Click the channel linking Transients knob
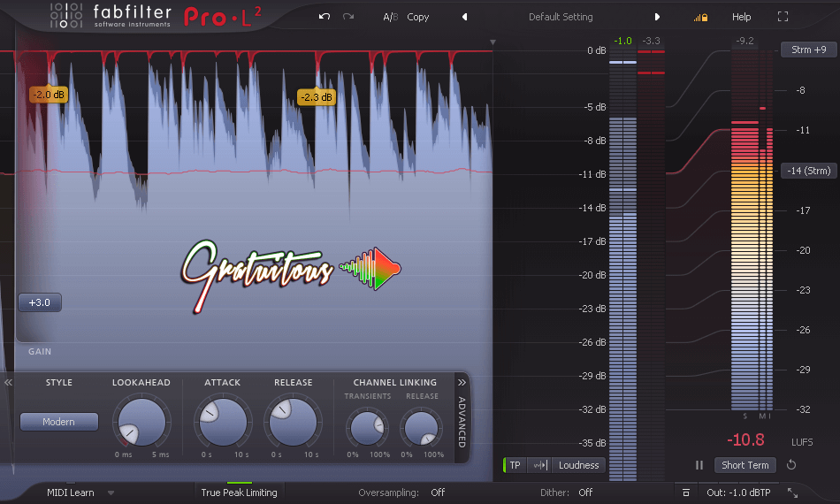This screenshot has height=504, width=840. (367, 428)
